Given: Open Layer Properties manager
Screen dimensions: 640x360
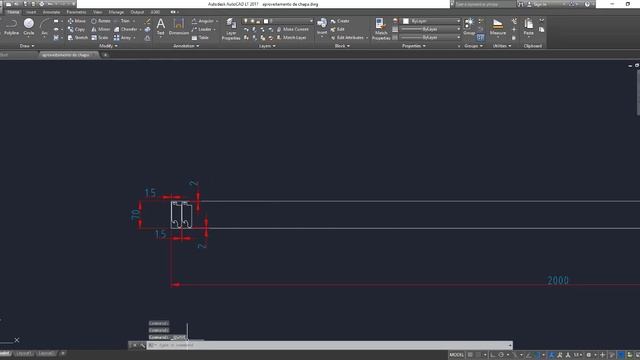Looking at the screenshot, I should pos(231,29).
